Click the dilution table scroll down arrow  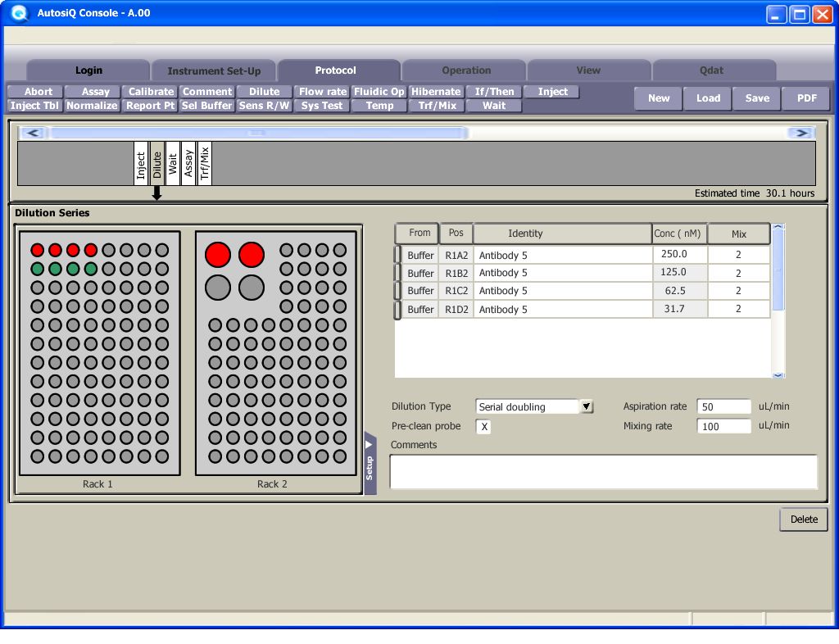point(778,375)
